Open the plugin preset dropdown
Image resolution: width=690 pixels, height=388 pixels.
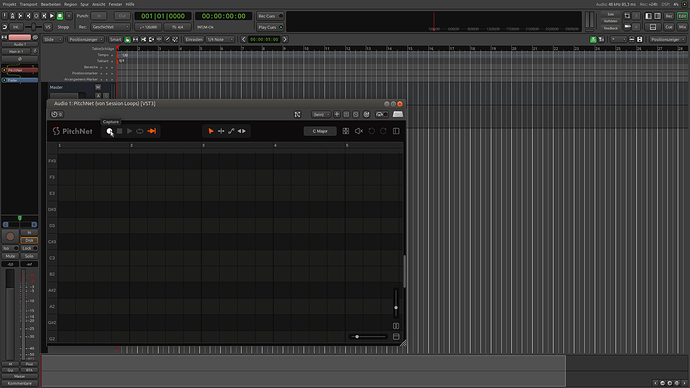pos(321,114)
